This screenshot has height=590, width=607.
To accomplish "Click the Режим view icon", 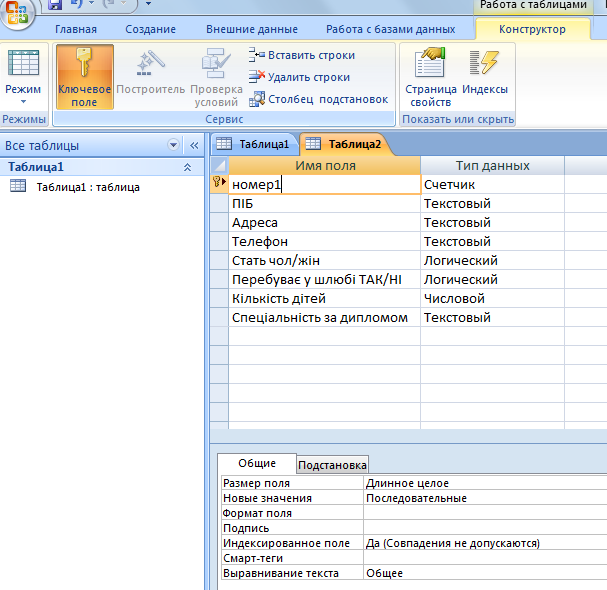I will pos(24,63).
